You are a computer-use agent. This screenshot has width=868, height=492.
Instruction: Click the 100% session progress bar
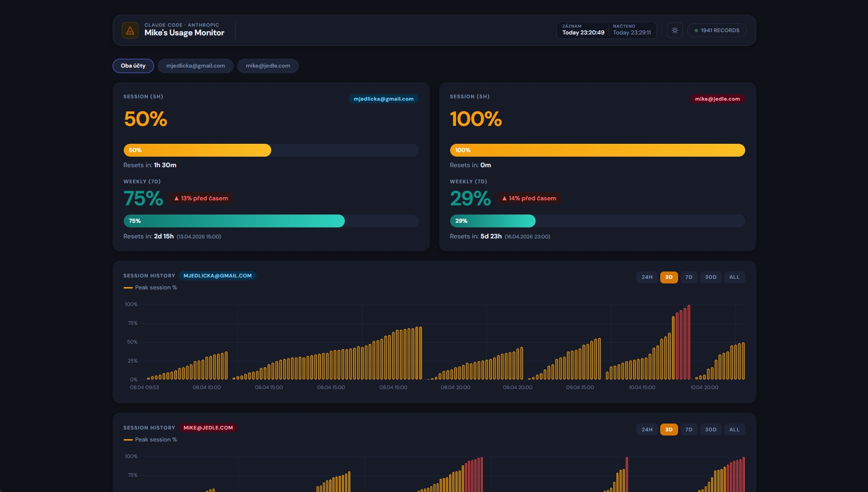pyautogui.click(x=597, y=150)
